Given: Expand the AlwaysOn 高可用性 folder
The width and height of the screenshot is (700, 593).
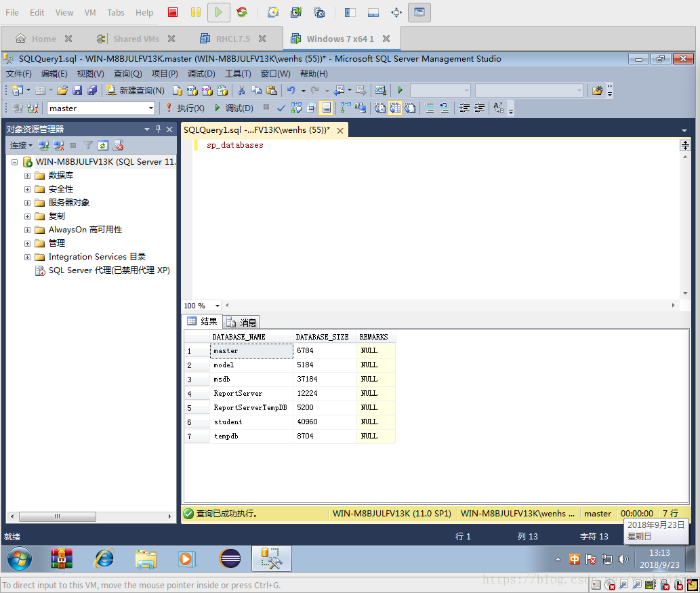Looking at the screenshot, I should coord(27,230).
